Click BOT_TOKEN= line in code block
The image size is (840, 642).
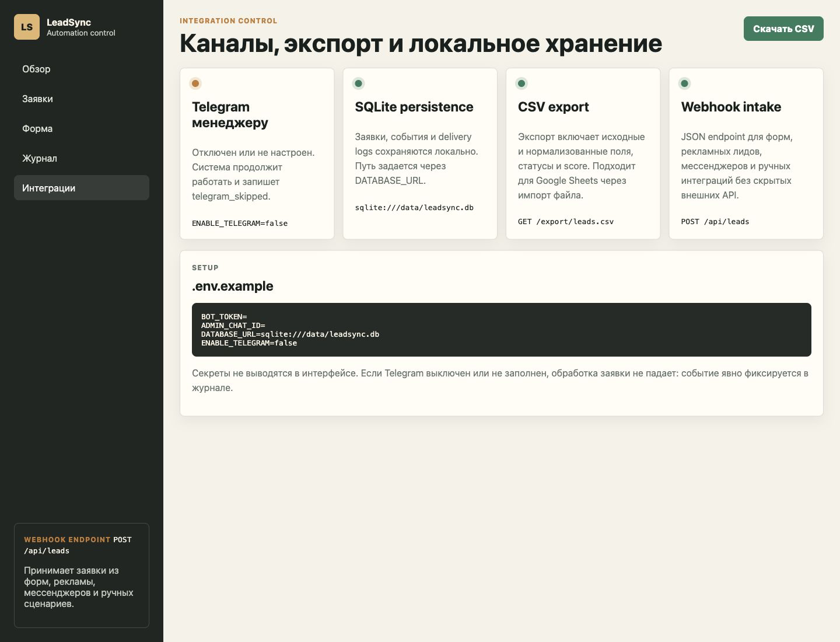(224, 317)
